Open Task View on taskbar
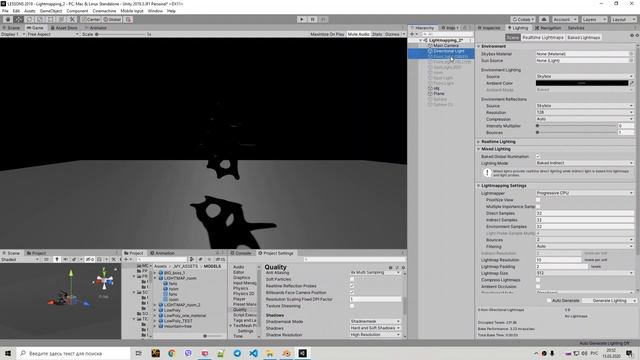640x360 pixels. click(x=139, y=353)
